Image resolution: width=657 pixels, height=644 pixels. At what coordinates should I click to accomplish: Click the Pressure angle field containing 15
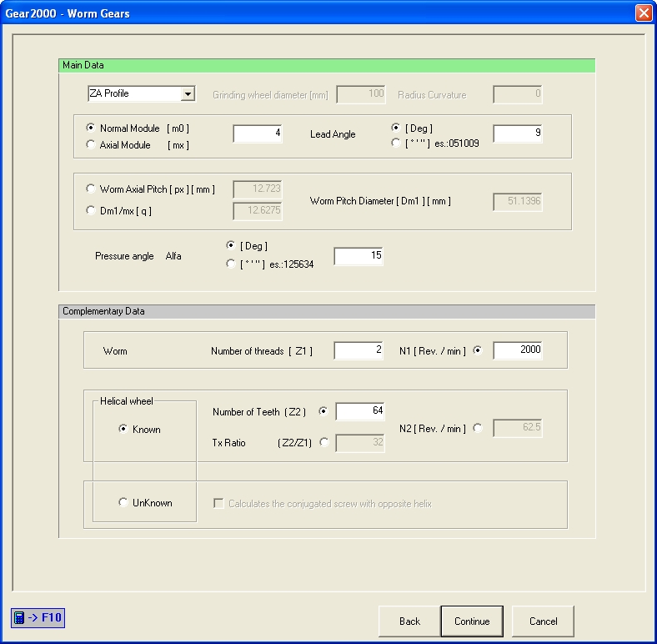(x=359, y=256)
